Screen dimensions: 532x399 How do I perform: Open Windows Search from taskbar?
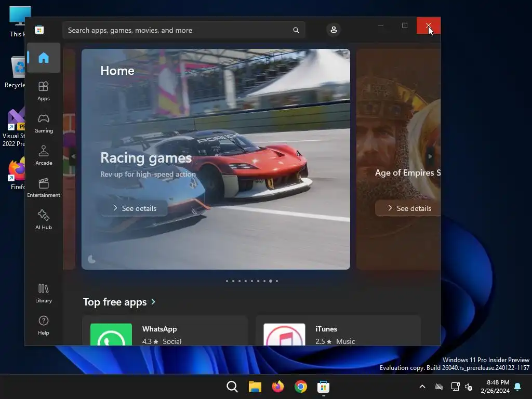point(232,387)
